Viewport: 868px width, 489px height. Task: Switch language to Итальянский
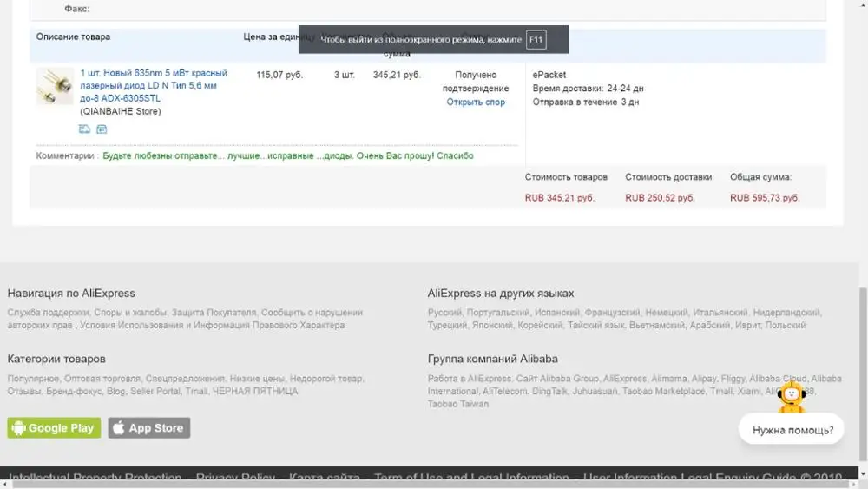720,313
